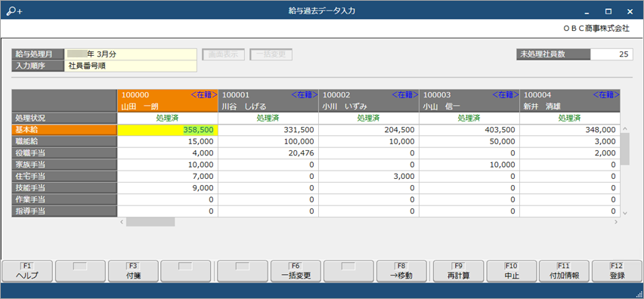Click the horizontal scrollbar thumb
This screenshot has height=299, width=644.
point(150,222)
